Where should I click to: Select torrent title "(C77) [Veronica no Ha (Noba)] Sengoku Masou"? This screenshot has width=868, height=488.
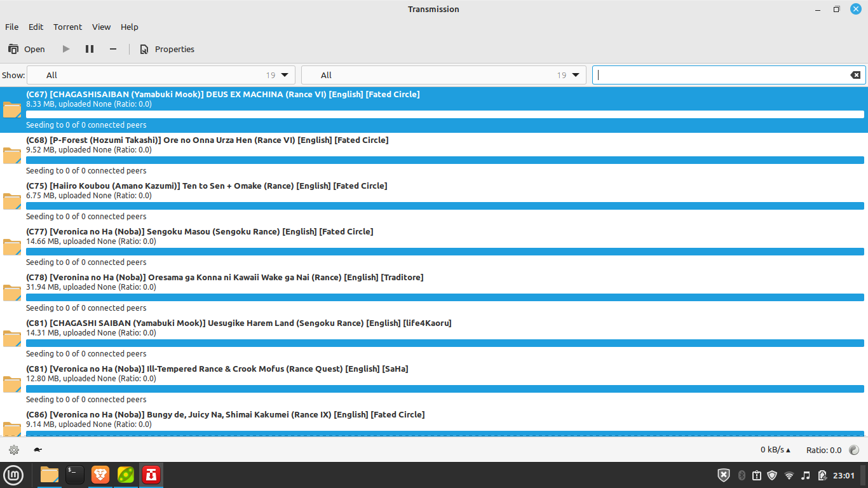pyautogui.click(x=200, y=231)
